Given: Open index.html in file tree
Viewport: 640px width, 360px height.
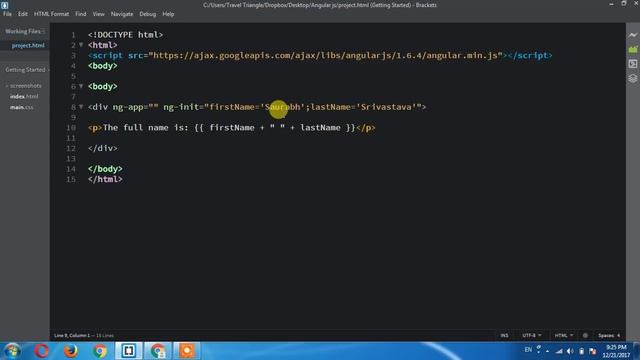Looking at the screenshot, I should click(24, 96).
